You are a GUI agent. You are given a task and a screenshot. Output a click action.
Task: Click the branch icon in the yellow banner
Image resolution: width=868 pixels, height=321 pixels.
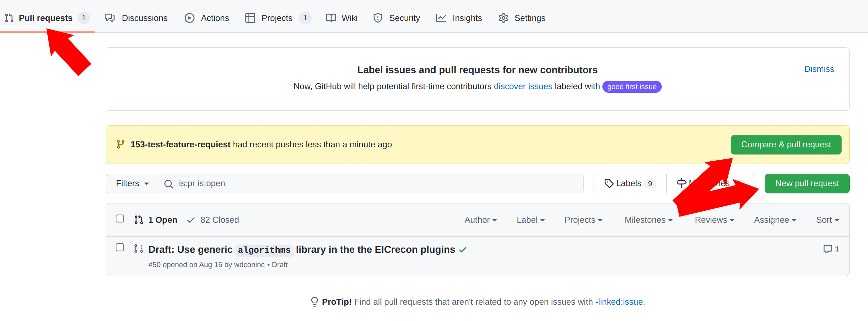click(x=120, y=144)
